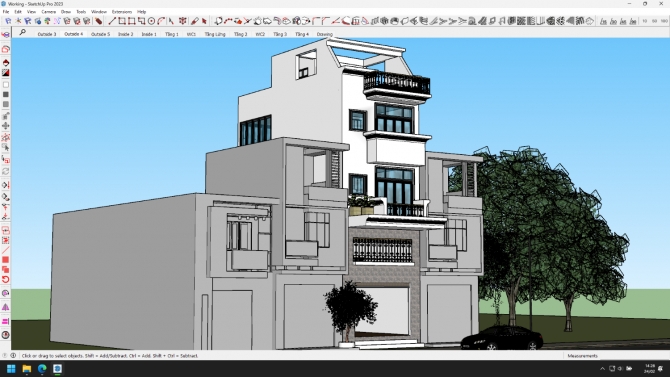Click the red cursor arrow tool in top toolbar
This screenshot has width=670, height=377.
click(x=204, y=21)
